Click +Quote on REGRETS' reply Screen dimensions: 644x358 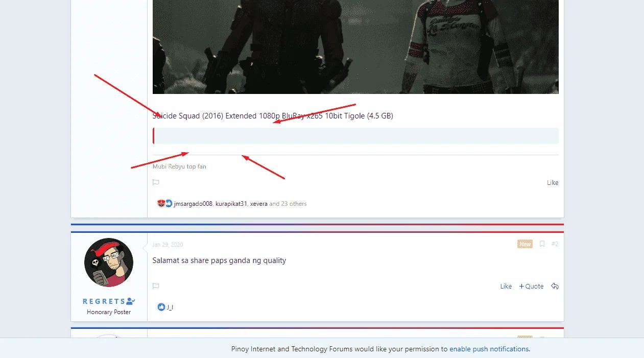(x=531, y=287)
